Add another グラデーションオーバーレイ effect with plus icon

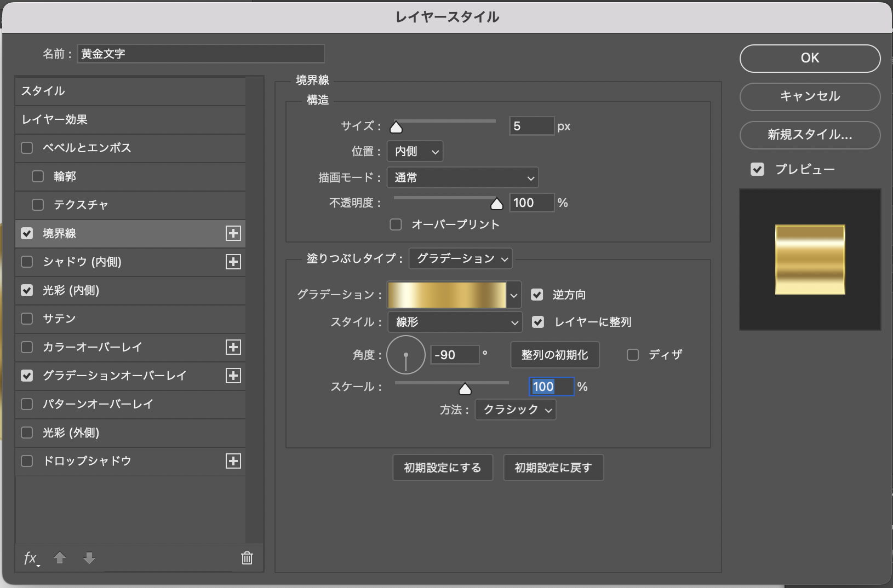click(x=233, y=376)
